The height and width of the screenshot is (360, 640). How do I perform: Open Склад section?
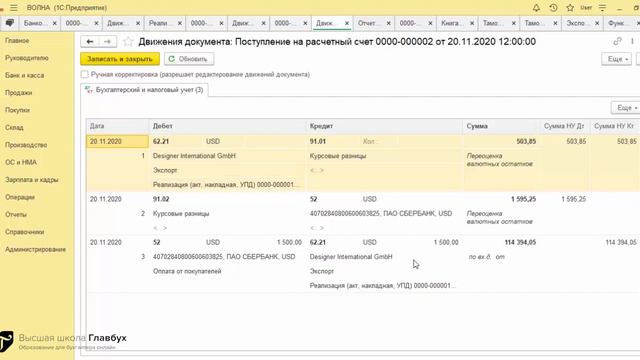pos(14,127)
